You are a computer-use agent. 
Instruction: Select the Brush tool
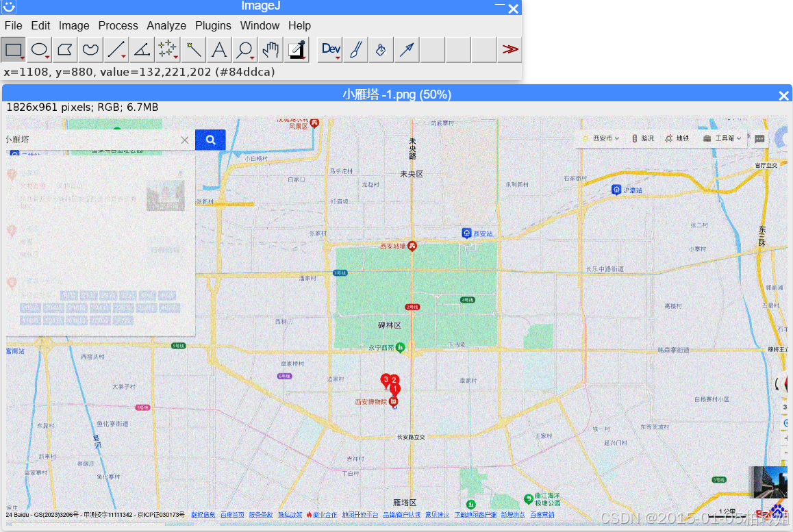point(356,49)
